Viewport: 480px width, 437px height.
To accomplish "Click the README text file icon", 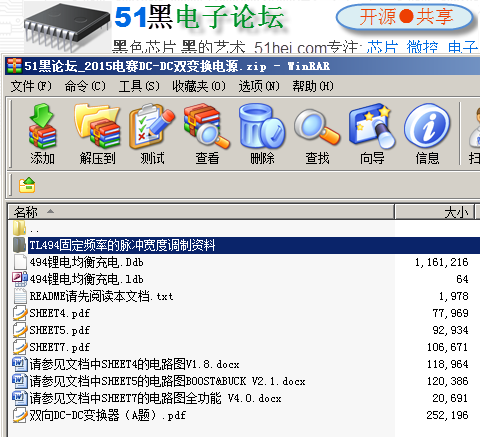I will 20,296.
